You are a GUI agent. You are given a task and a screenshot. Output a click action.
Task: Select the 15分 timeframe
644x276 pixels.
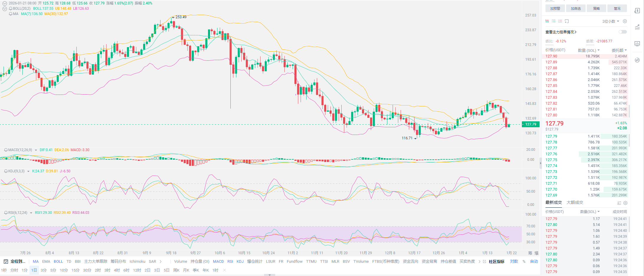point(75,270)
